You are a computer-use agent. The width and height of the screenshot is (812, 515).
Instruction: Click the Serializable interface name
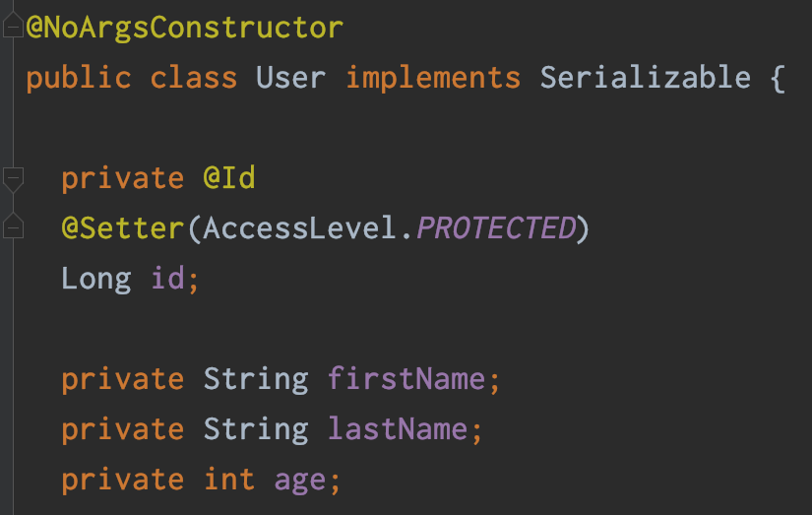645,78
